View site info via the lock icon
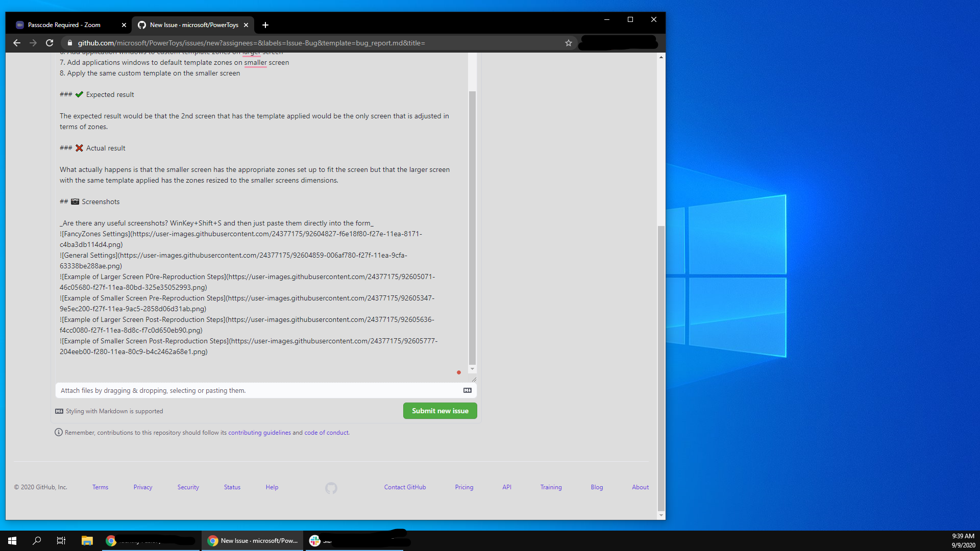The width and height of the screenshot is (980, 551). (x=70, y=43)
